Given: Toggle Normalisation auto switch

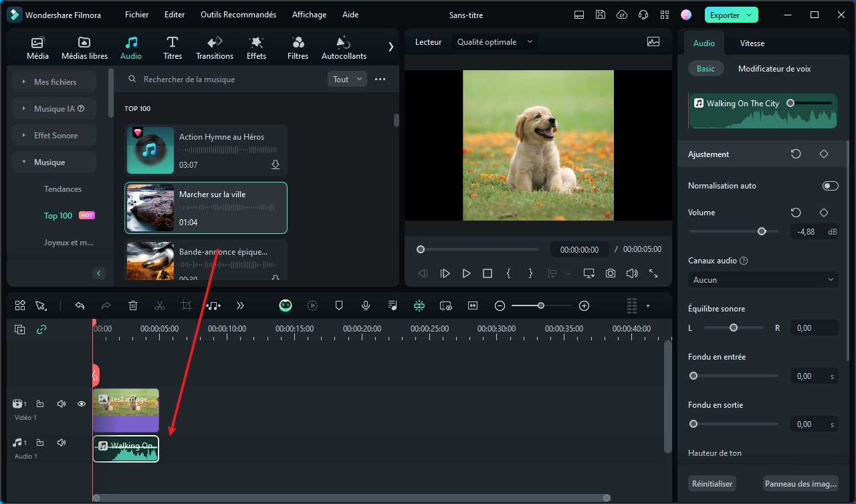Looking at the screenshot, I should point(830,186).
